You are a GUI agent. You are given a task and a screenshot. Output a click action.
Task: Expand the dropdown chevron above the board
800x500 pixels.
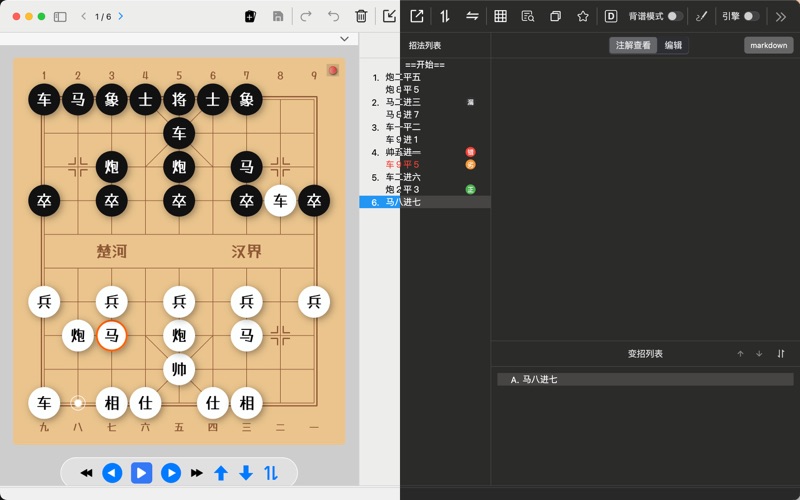[x=344, y=39]
